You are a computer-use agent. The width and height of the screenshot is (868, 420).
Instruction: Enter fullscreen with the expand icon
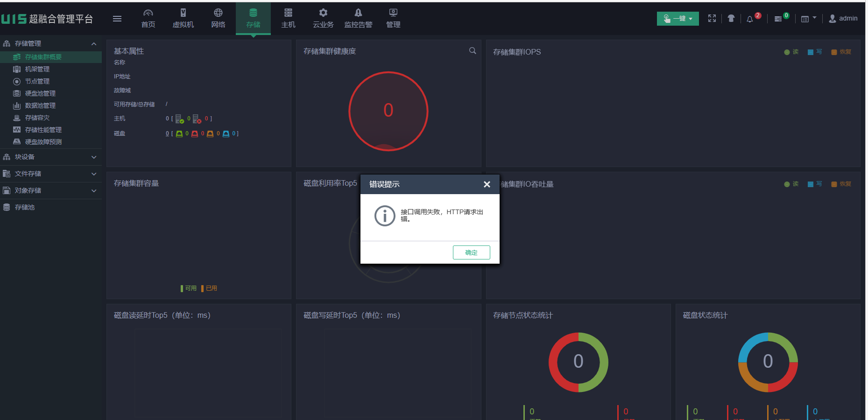point(712,19)
